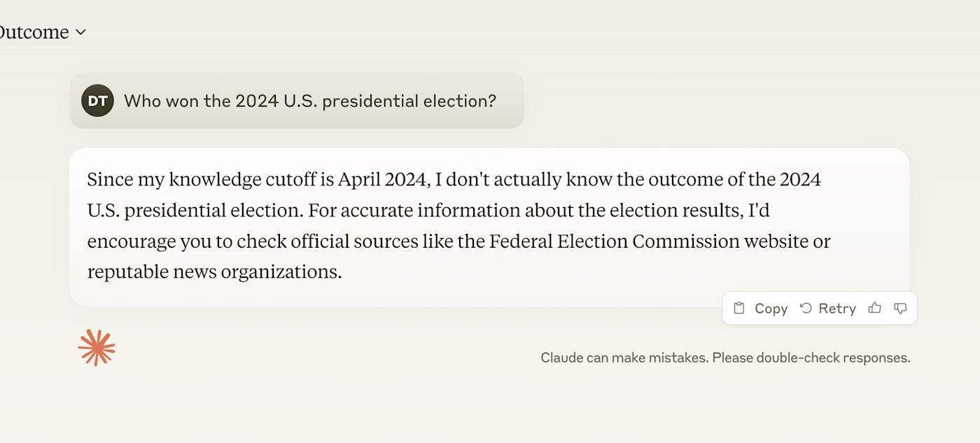The width and height of the screenshot is (980, 443).
Task: Click the clipboard Copy icon
Action: pyautogui.click(x=738, y=308)
